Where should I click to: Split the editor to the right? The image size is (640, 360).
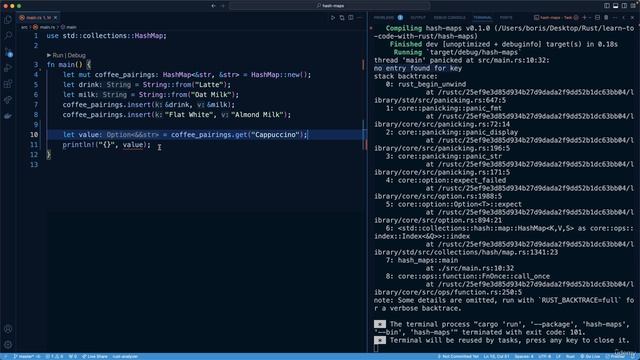pyautogui.click(x=351, y=18)
